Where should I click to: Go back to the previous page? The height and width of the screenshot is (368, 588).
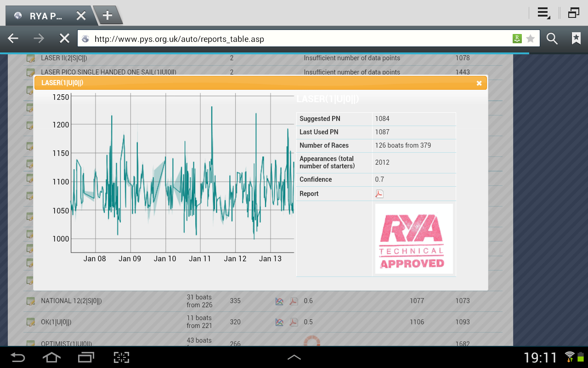click(13, 39)
